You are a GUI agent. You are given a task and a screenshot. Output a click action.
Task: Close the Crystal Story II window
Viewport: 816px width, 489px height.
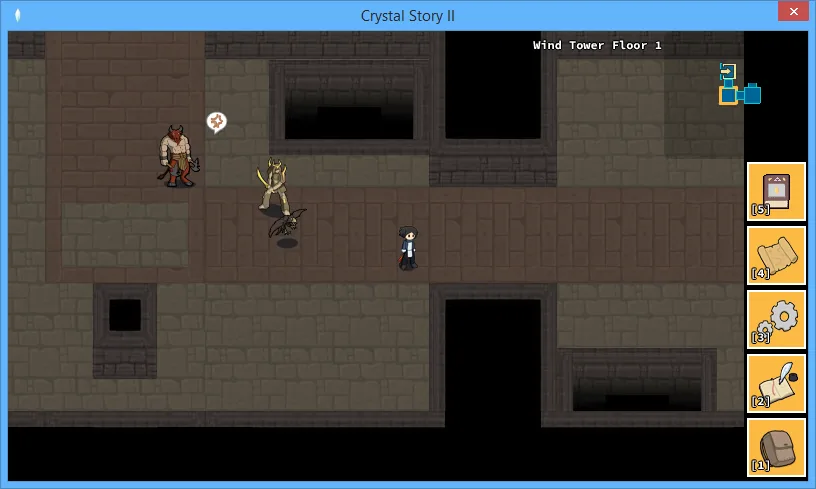(793, 11)
